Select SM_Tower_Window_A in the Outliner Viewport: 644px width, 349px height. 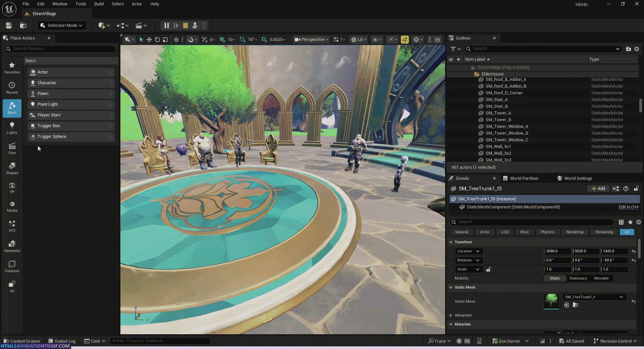(x=506, y=127)
